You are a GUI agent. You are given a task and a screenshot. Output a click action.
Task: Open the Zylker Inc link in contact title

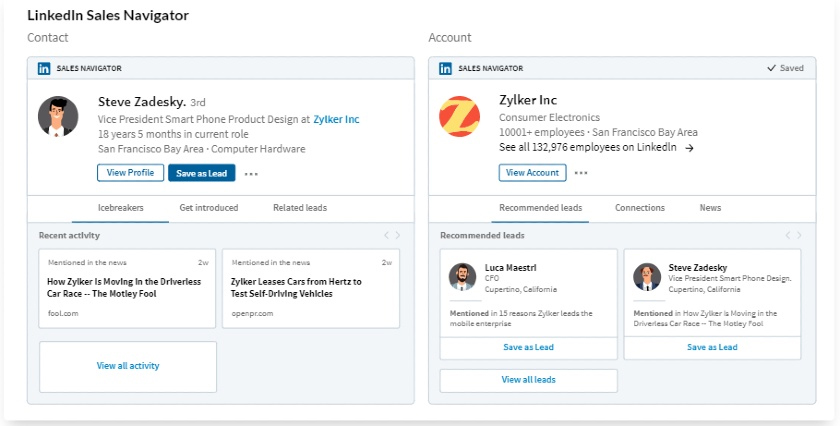pos(336,119)
